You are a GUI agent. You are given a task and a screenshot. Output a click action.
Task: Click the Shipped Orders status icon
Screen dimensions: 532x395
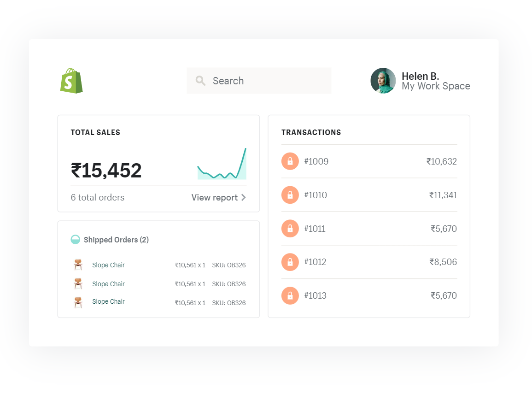click(75, 240)
